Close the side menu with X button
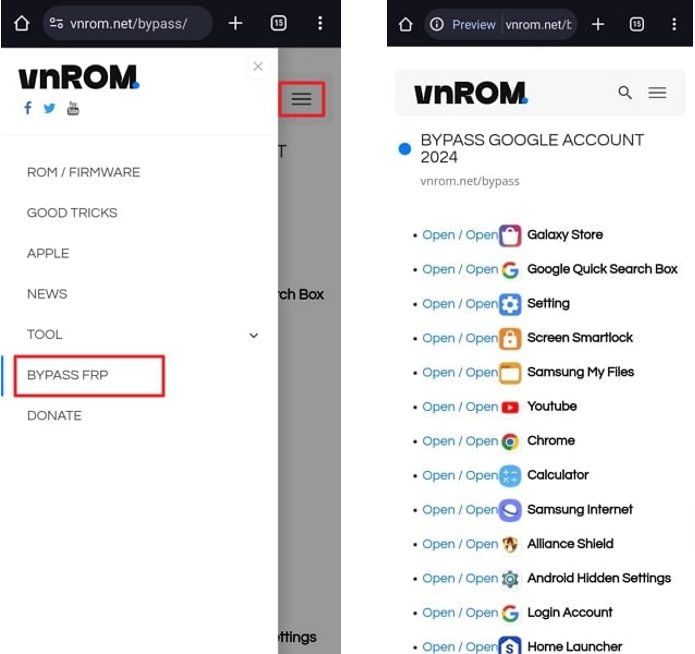 pyautogui.click(x=258, y=67)
